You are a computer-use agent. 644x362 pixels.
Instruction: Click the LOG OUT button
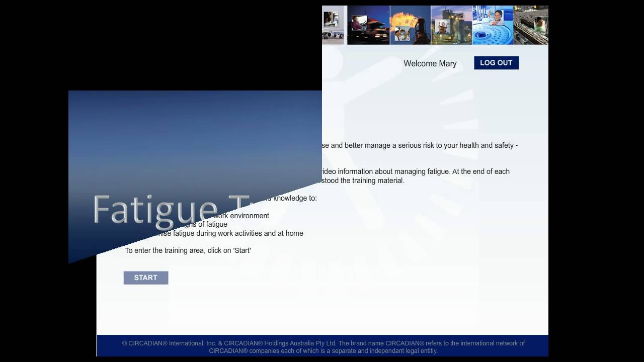[496, 63]
